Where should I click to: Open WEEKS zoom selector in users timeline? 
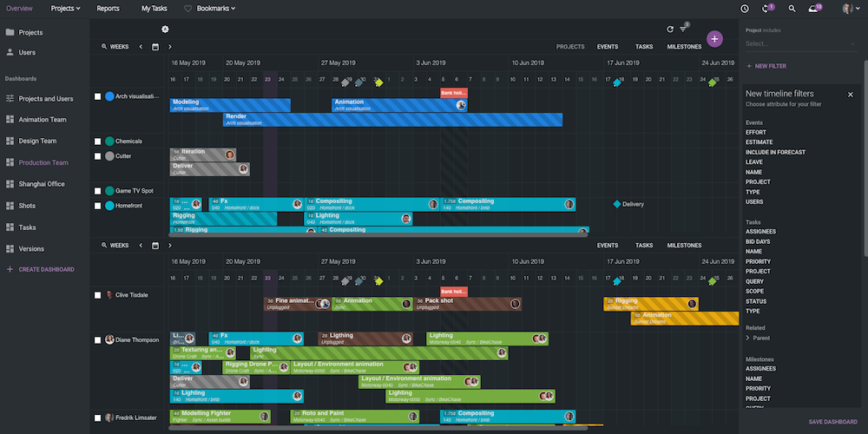115,246
